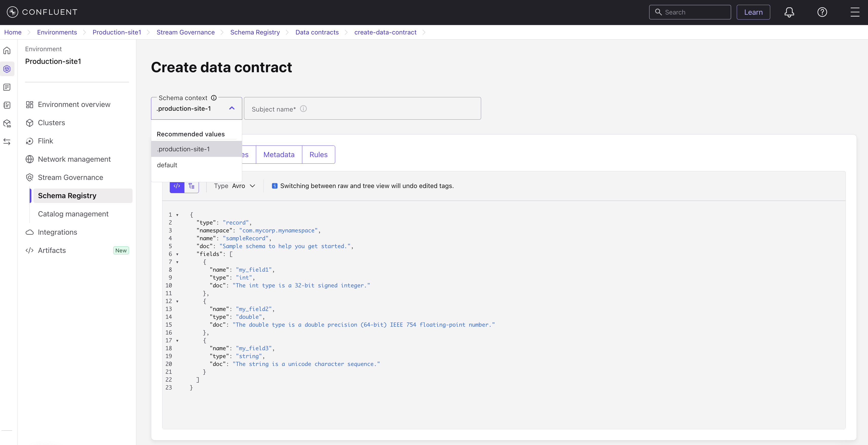Click the Schema context info icon
The image size is (868, 445).
(x=214, y=98)
